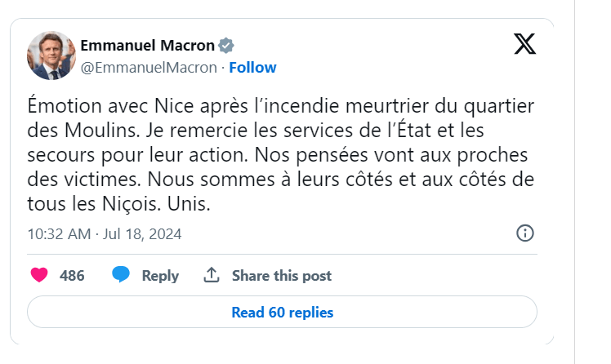Open the 10:32 AM Jul 18, 2024 timestamp
The width and height of the screenshot is (611, 364).
tap(105, 234)
